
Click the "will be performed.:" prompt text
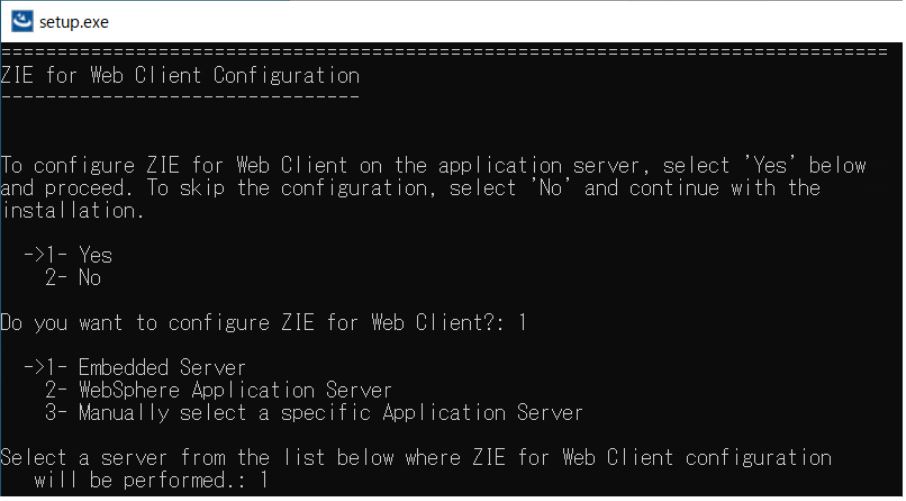142,479
